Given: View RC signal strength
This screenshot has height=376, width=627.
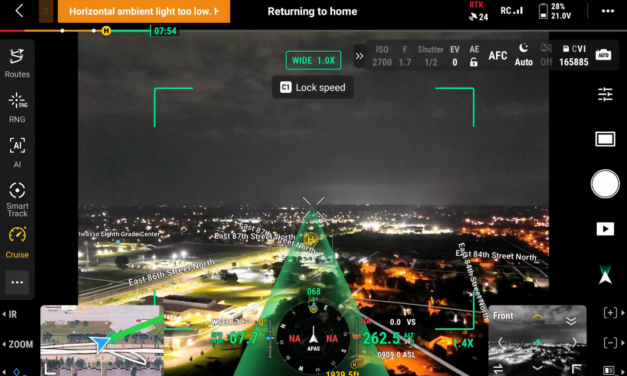Looking at the screenshot, I should point(511,11).
